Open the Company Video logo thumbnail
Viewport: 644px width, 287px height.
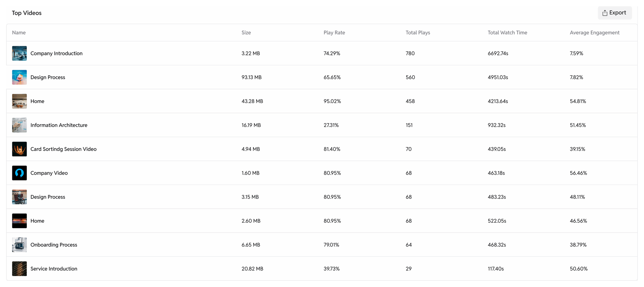pos(19,173)
